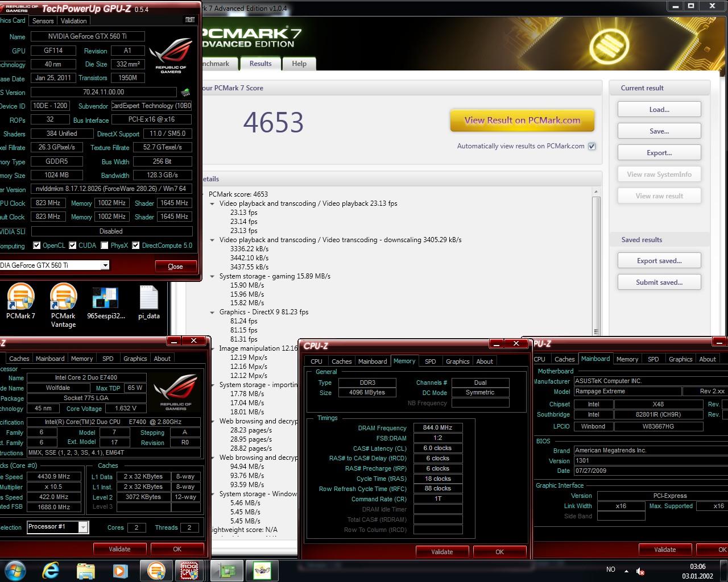
Task: Toggle the CUDA checkbox in GPU-Z
Action: click(x=73, y=246)
